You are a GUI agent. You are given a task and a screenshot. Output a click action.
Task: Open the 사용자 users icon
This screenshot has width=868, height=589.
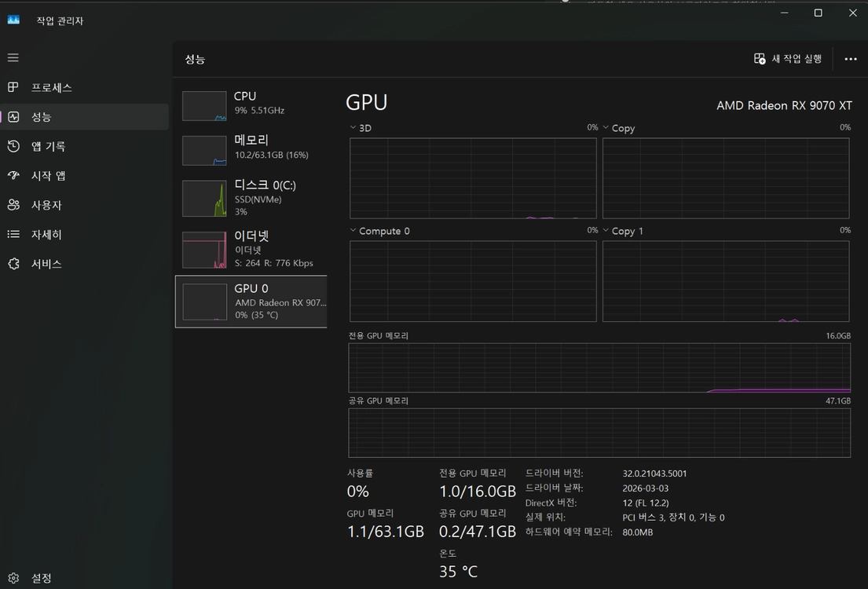pyautogui.click(x=13, y=205)
